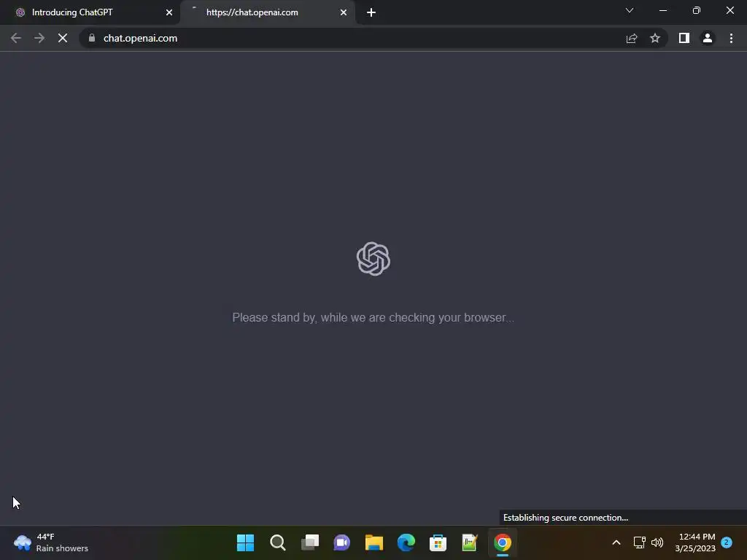Bookmark this page with the star

tap(655, 38)
